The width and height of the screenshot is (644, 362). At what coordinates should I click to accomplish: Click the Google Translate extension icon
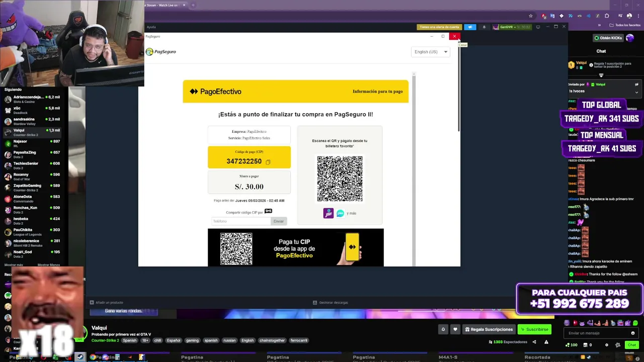pyautogui.click(x=552, y=16)
